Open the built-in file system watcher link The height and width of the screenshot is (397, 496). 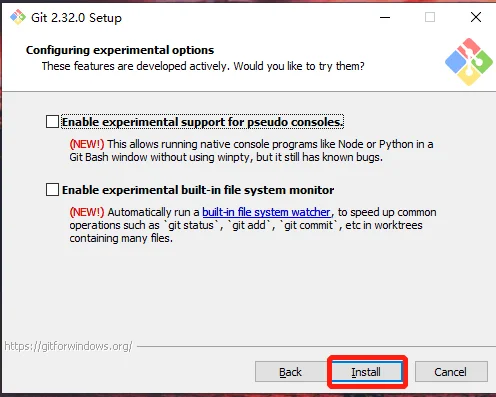[x=266, y=212]
